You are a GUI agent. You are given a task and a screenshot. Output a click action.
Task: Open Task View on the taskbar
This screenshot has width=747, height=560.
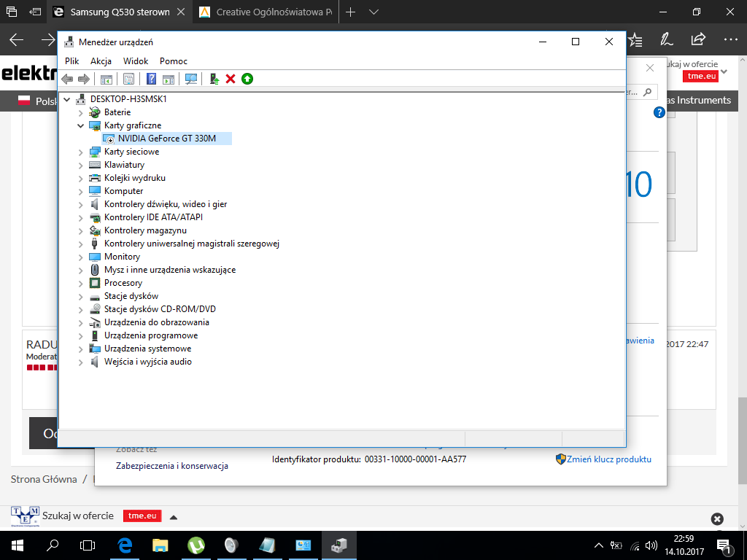click(x=88, y=545)
